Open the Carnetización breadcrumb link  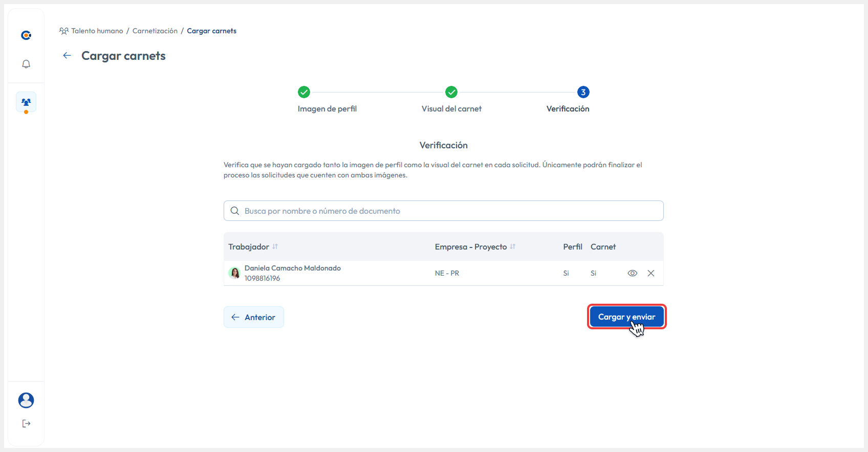pyautogui.click(x=155, y=31)
